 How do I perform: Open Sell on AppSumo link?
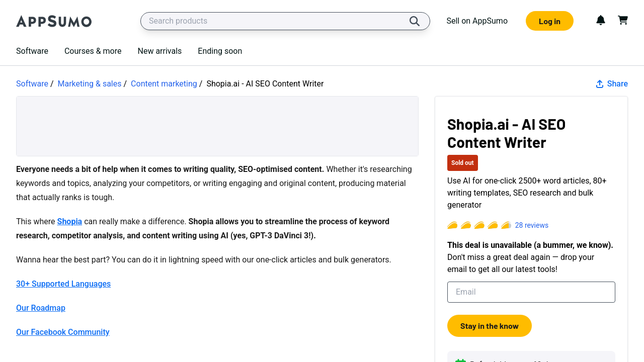click(x=477, y=21)
